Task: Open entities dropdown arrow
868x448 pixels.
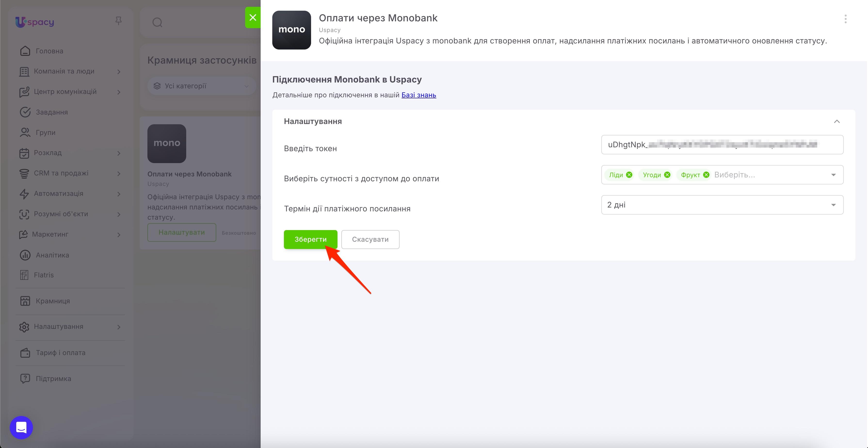Action: coord(833,175)
